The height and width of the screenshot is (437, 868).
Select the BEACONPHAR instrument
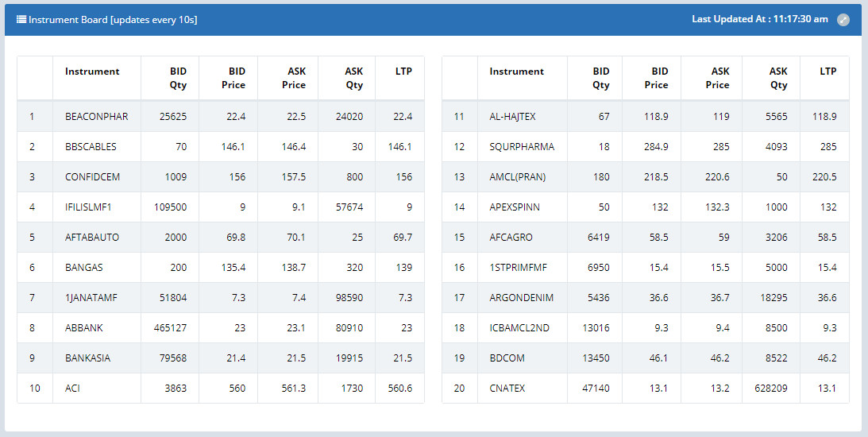pos(96,117)
